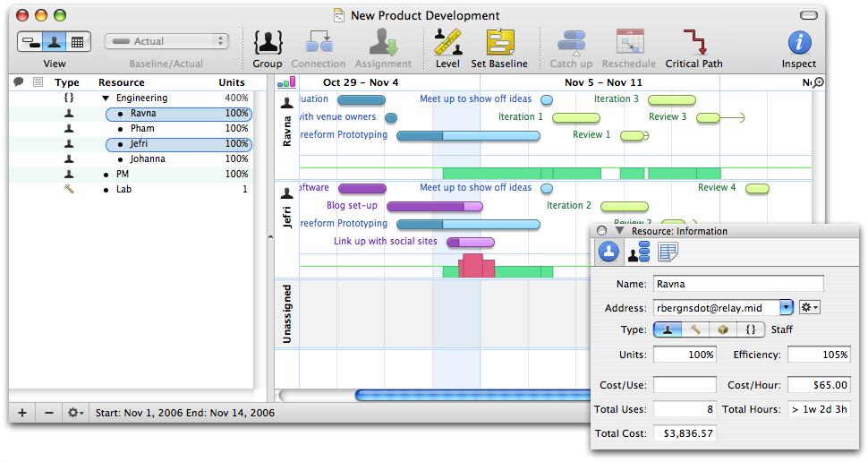This screenshot has height=462, width=868.
Task: Select the Lab resource row
Action: pyautogui.click(x=132, y=190)
